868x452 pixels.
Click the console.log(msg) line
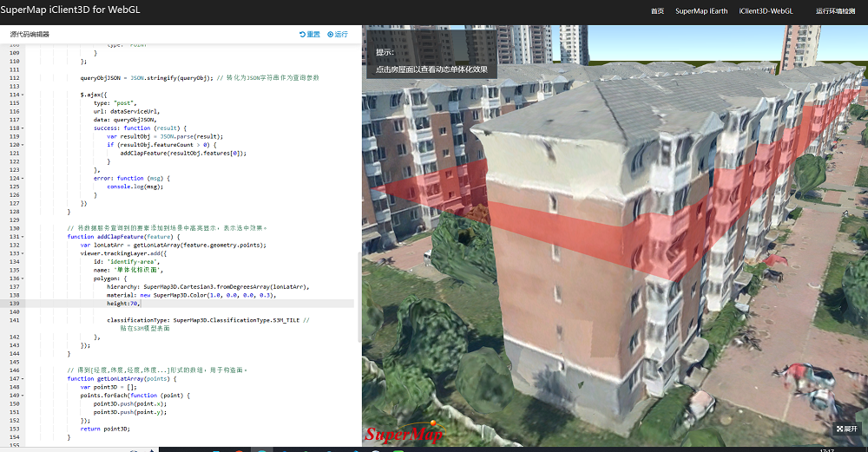[x=135, y=187]
